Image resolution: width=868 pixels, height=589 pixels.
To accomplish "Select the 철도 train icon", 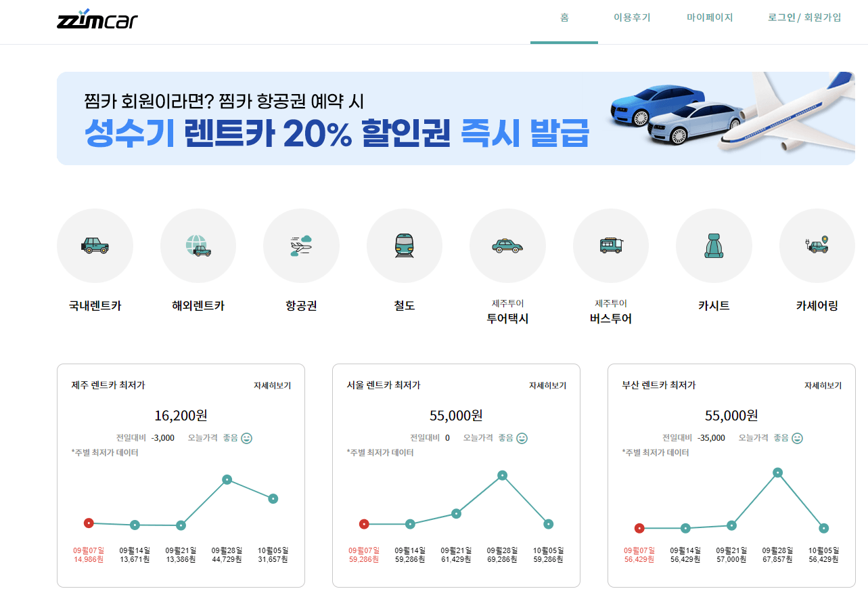I will coord(405,245).
